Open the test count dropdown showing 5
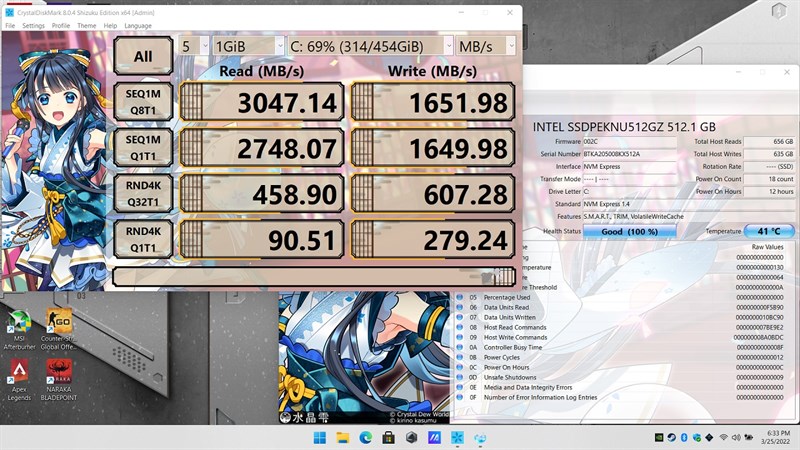The width and height of the screenshot is (800, 450). pos(193,46)
